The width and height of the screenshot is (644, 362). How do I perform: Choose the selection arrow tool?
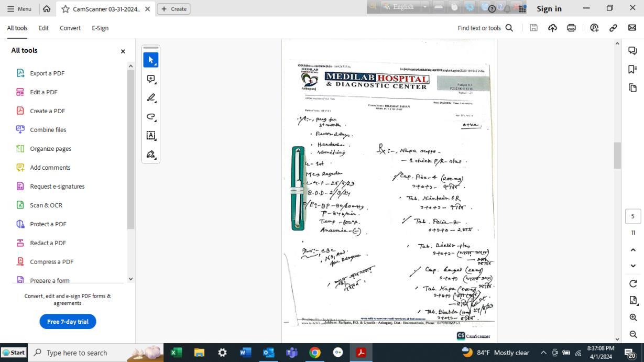(151, 60)
